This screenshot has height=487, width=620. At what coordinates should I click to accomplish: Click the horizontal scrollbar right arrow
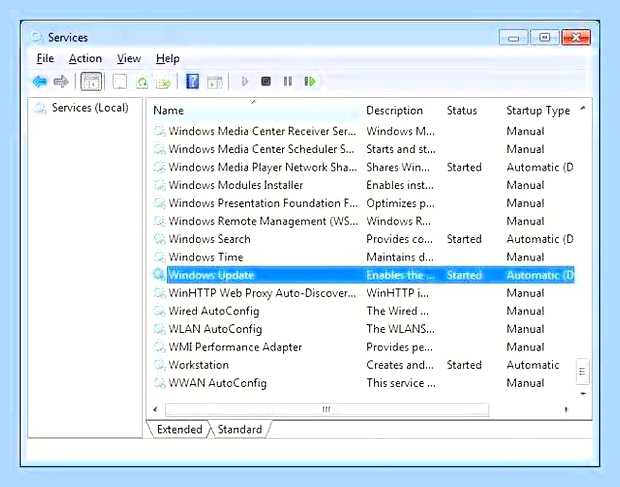tap(566, 409)
